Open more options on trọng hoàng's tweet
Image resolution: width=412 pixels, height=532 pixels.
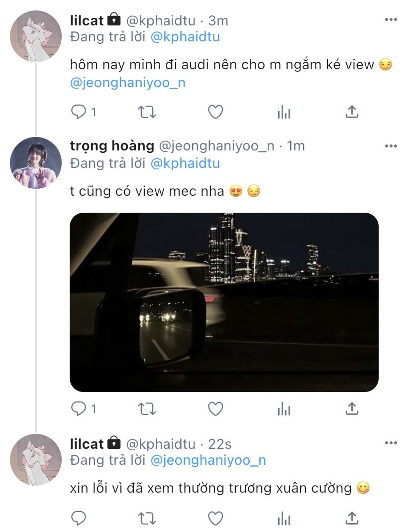tap(391, 146)
